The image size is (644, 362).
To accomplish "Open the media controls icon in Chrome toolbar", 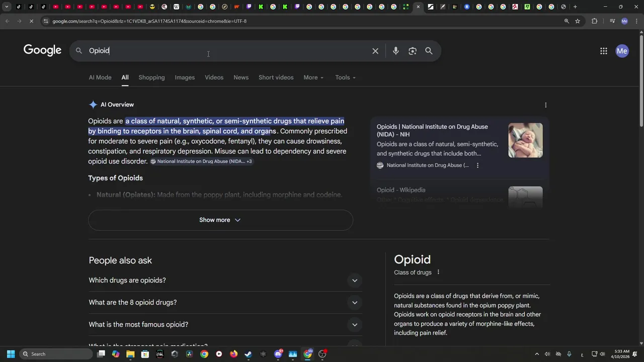I will 612,21.
